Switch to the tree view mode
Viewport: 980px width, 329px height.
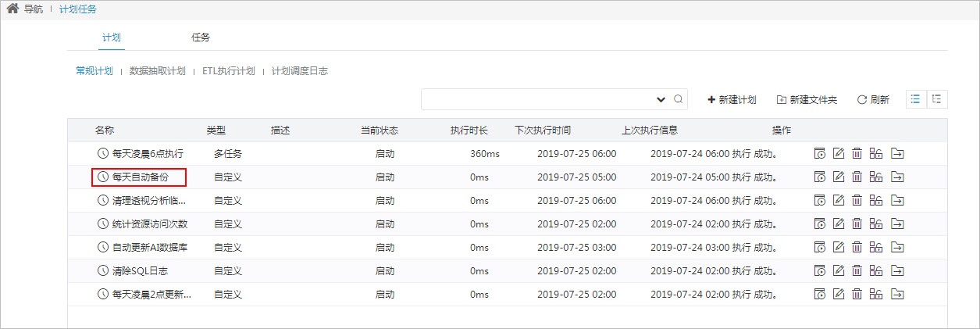(936, 99)
